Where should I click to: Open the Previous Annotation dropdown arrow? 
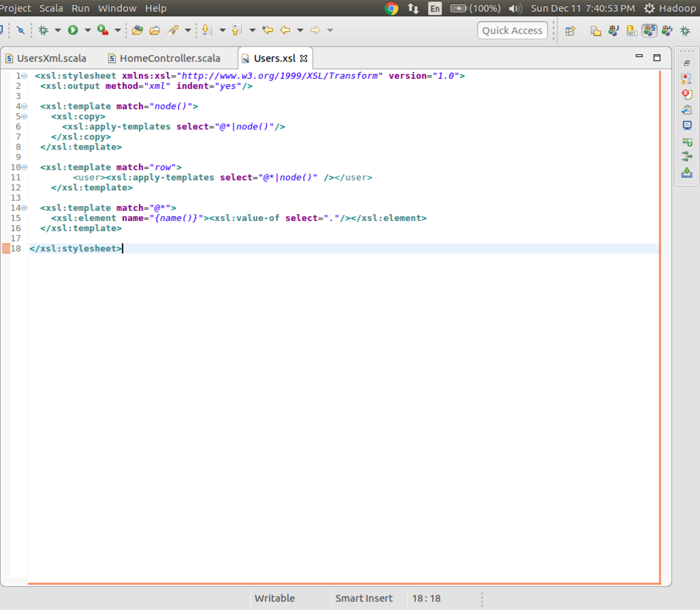click(252, 30)
